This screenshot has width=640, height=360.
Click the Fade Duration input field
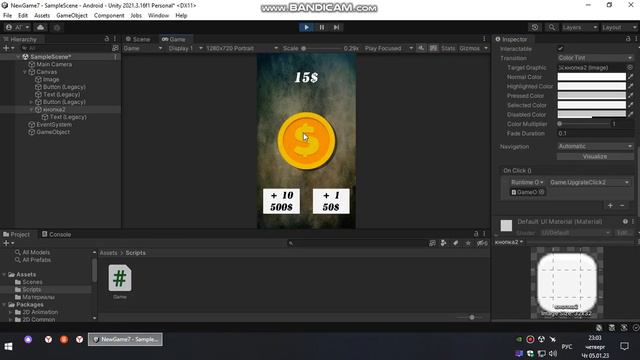(x=595, y=133)
